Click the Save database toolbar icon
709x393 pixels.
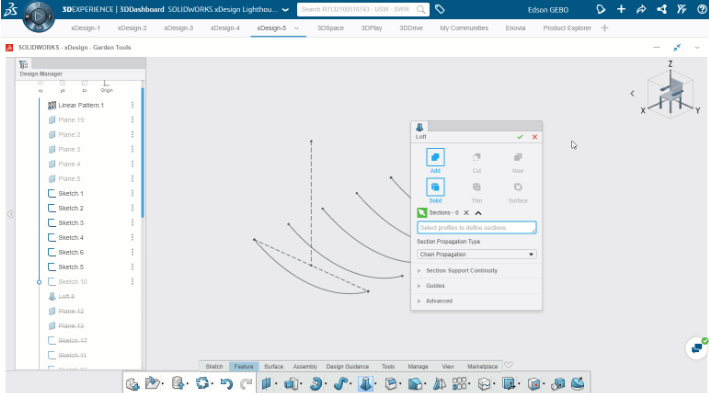coord(177,384)
